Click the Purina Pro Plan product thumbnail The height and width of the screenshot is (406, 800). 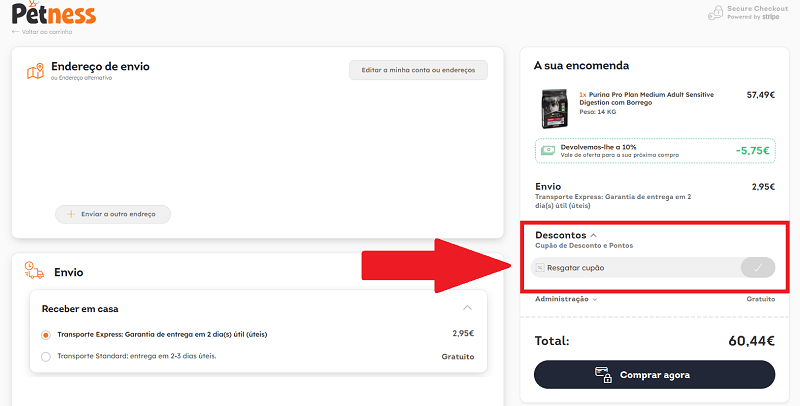(554, 108)
